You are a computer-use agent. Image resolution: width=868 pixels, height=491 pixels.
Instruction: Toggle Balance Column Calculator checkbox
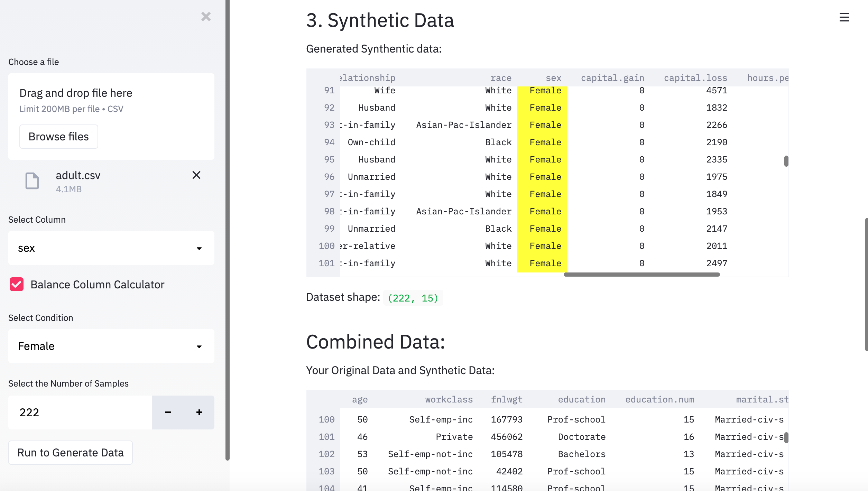coord(17,284)
